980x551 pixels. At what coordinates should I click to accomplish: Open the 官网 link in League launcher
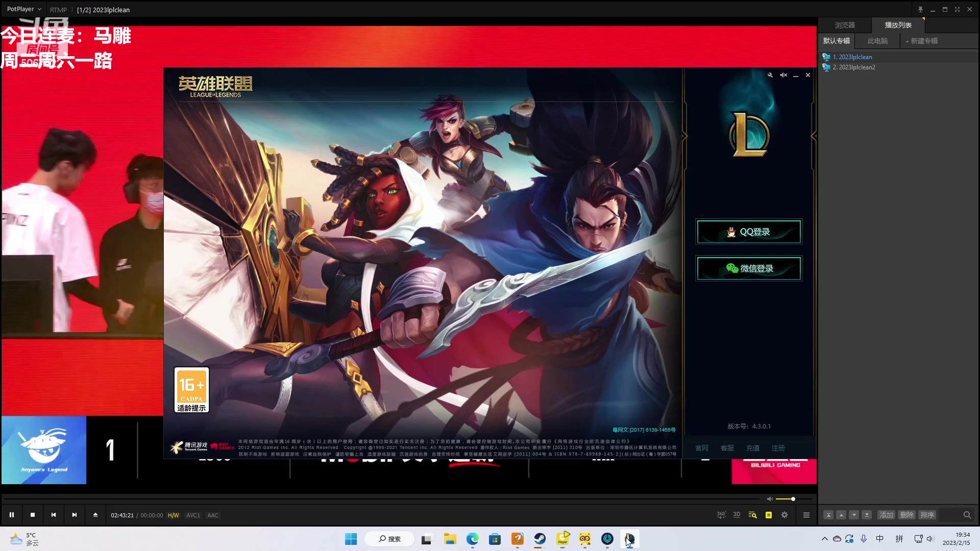click(702, 448)
